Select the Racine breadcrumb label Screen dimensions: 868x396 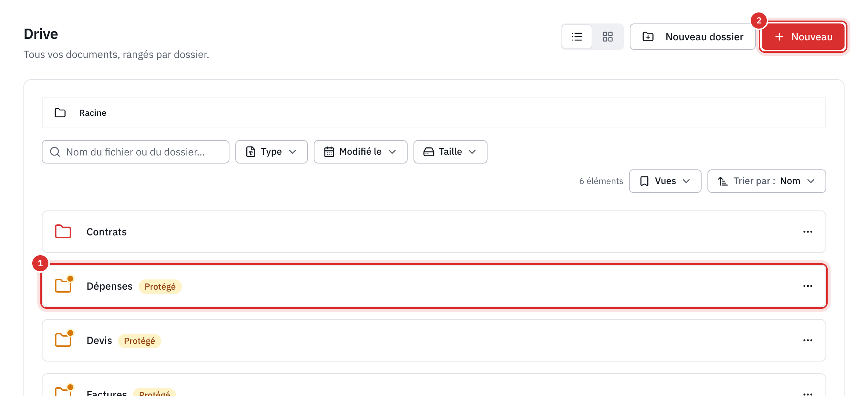[93, 113]
